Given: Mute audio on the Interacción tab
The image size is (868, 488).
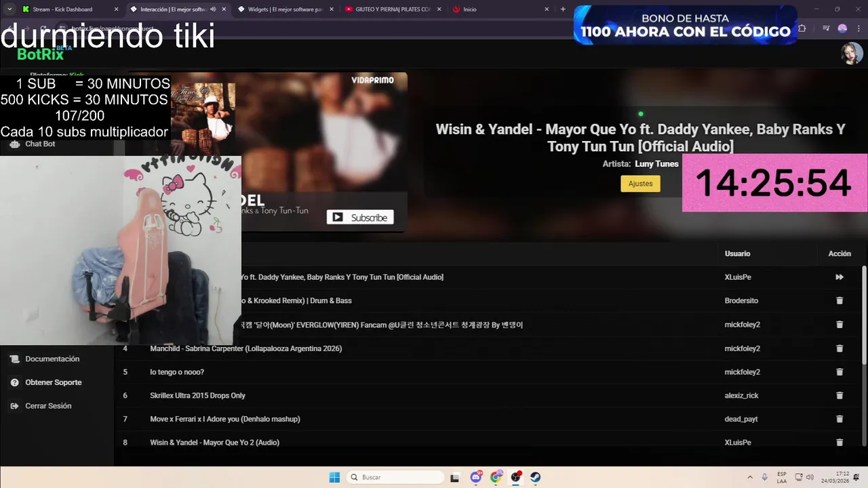Looking at the screenshot, I should coord(213,9).
